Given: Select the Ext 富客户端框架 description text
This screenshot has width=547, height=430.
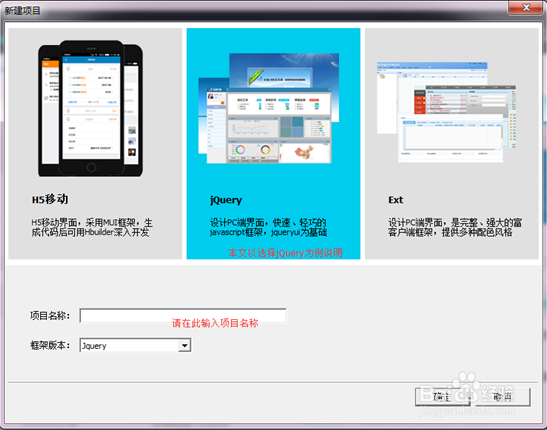Looking at the screenshot, I should click(x=455, y=227).
